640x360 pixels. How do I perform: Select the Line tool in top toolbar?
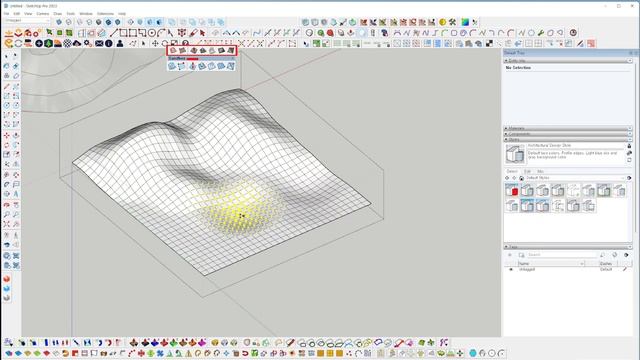(x=113, y=33)
